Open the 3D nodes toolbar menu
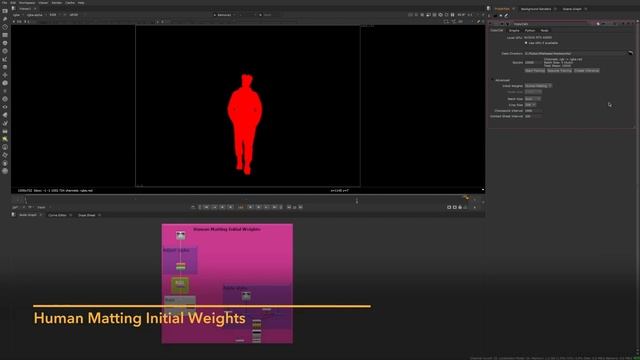The image size is (640, 360). coord(5,83)
